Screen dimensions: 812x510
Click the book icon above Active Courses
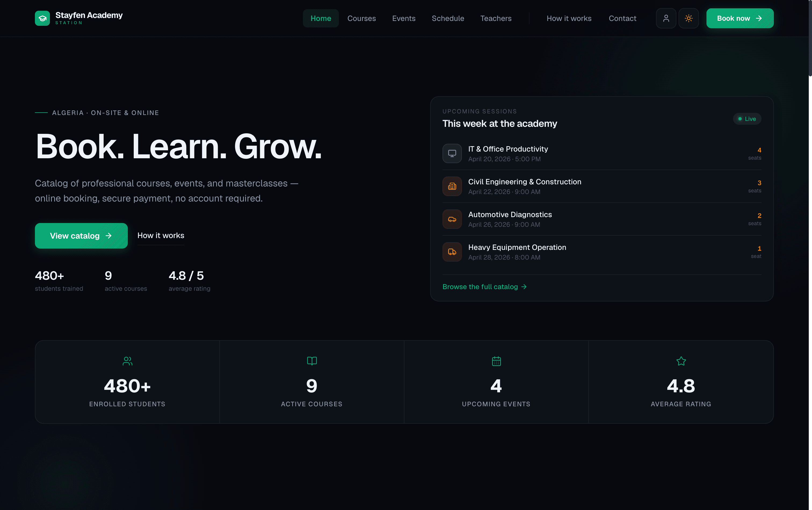(x=312, y=361)
